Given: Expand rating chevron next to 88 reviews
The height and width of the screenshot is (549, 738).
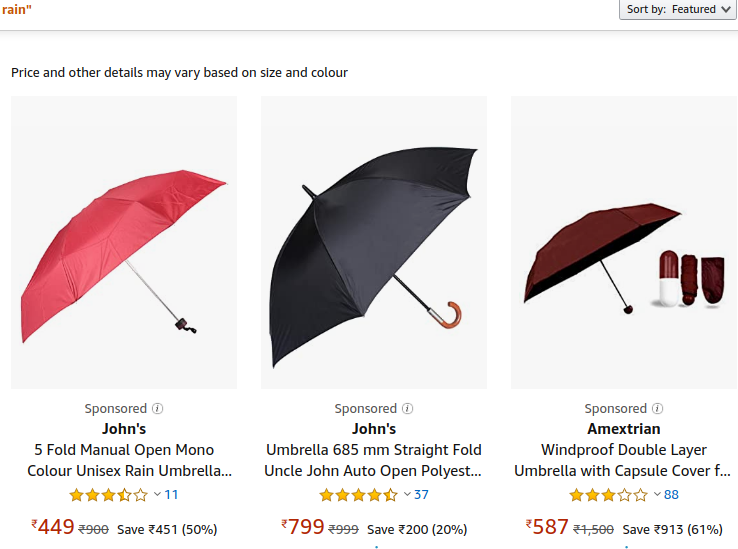Looking at the screenshot, I should tap(657, 494).
